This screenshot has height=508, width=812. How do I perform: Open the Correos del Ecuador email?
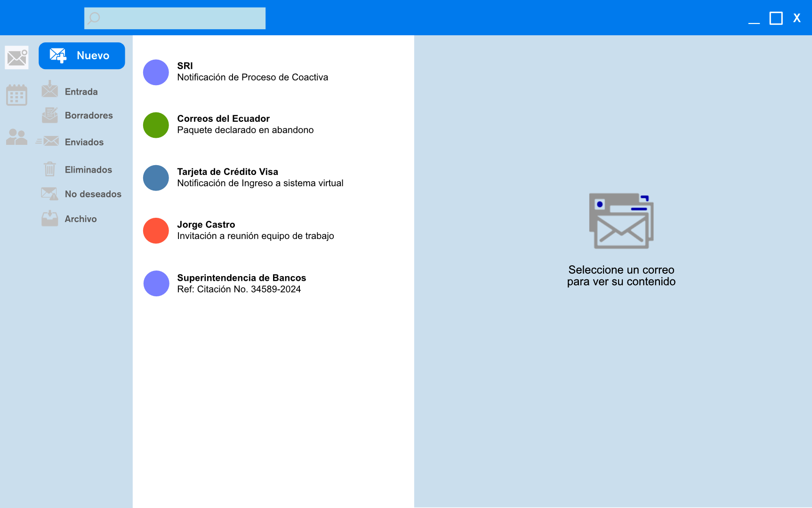[x=245, y=125]
